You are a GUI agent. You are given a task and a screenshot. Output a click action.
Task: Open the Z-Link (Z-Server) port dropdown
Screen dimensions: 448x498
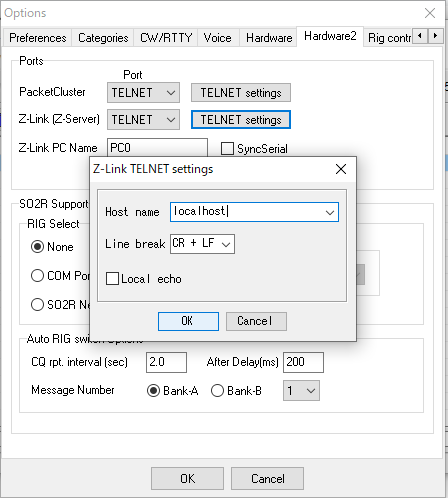(x=143, y=120)
